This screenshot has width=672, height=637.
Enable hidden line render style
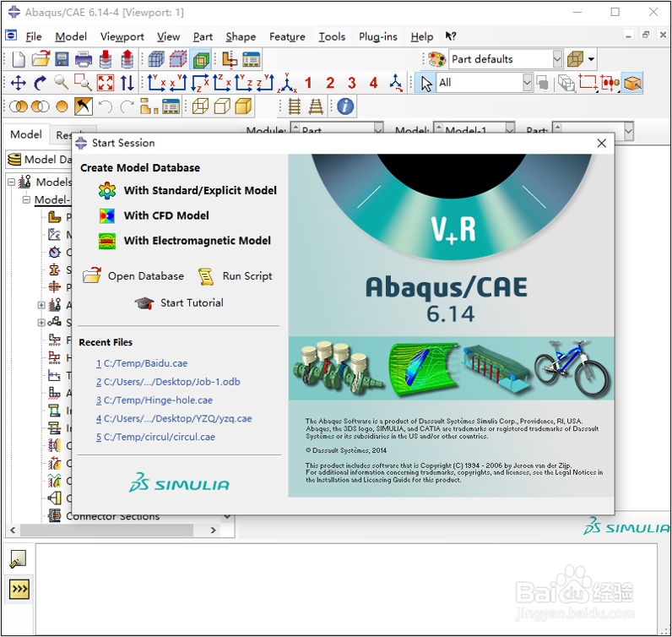pos(222,106)
